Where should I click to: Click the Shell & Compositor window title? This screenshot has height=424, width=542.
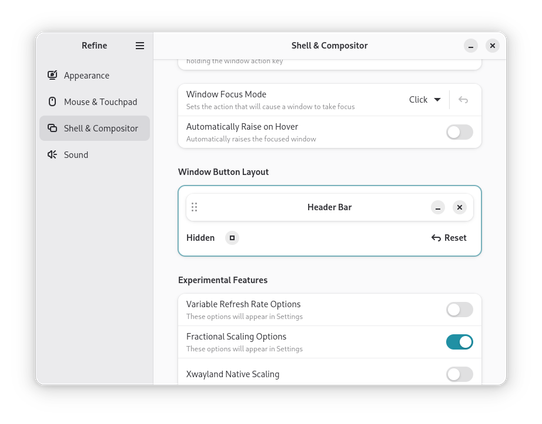pos(329,46)
